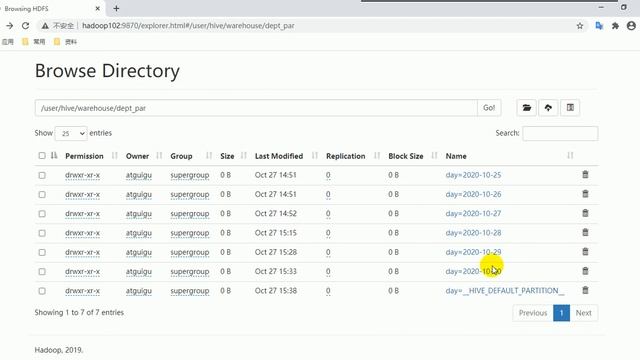Reload the page with the refresh icon
Image resolution: width=640 pixels, height=360 pixels.
25,26
